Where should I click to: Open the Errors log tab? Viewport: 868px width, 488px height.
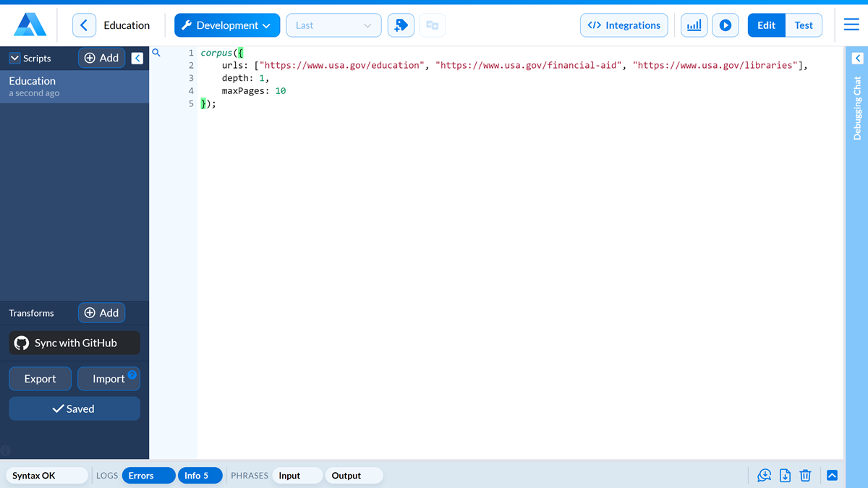[148, 475]
